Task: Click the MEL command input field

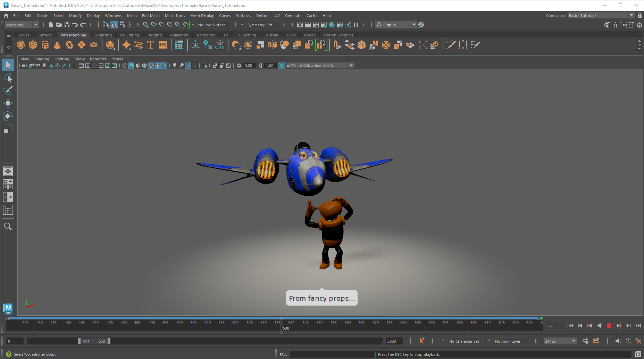Action: [x=332, y=354]
